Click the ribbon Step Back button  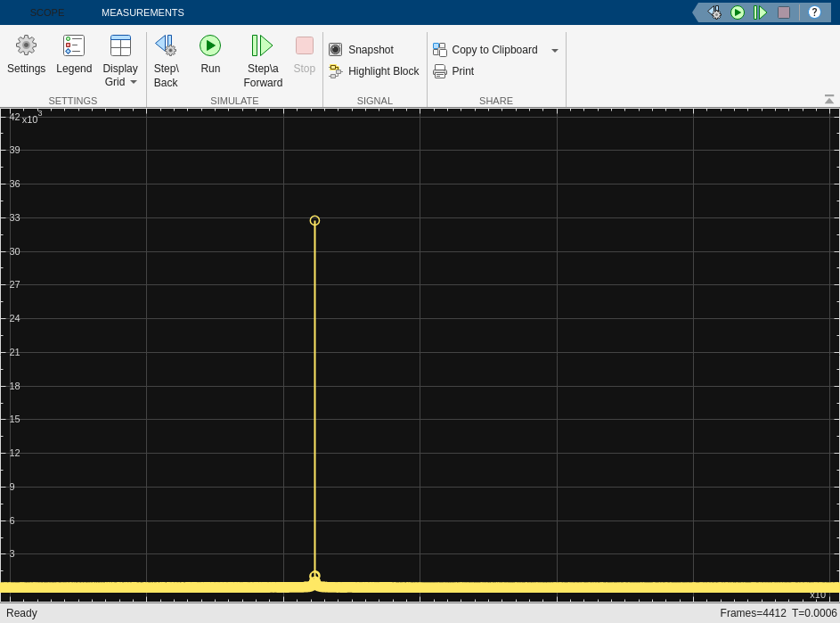pos(166,60)
